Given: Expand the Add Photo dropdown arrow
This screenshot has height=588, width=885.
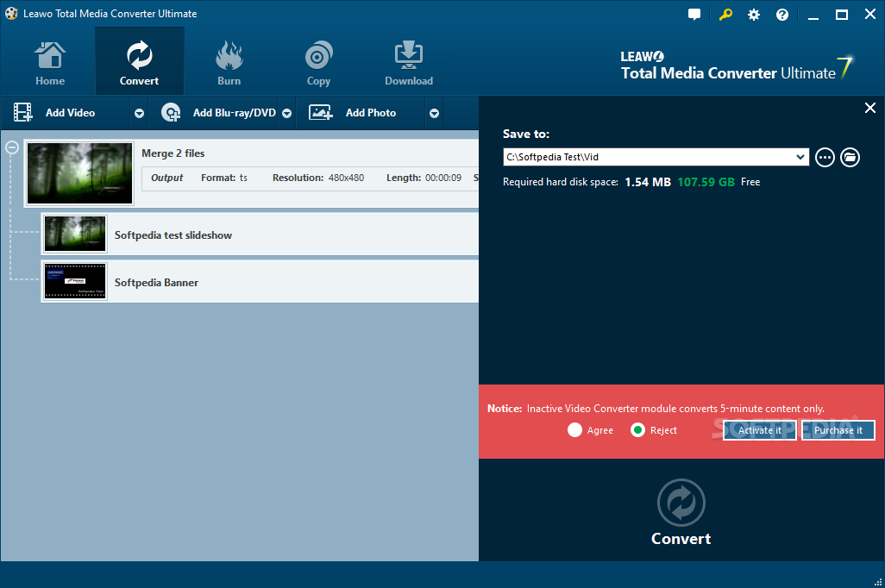Looking at the screenshot, I should [434, 114].
